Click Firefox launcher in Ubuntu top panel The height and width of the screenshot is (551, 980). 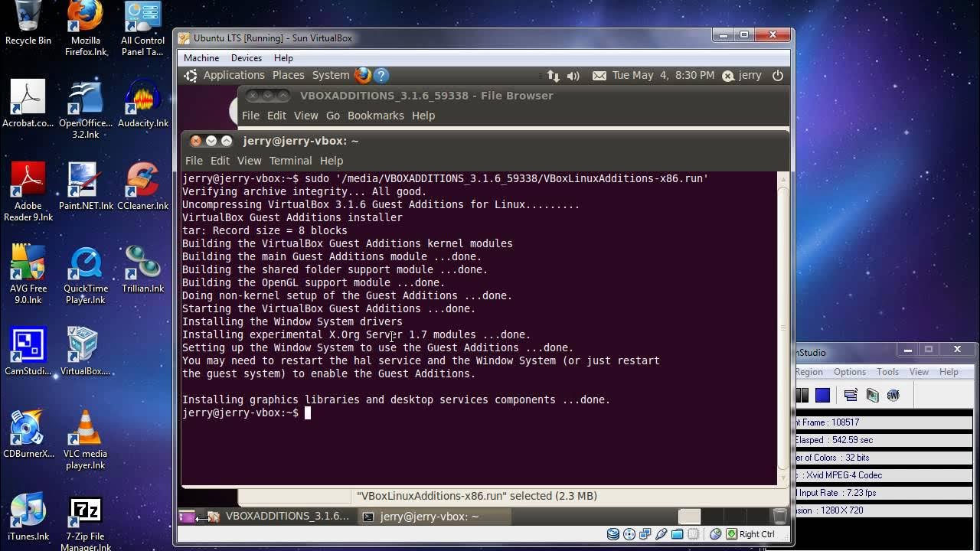click(363, 75)
